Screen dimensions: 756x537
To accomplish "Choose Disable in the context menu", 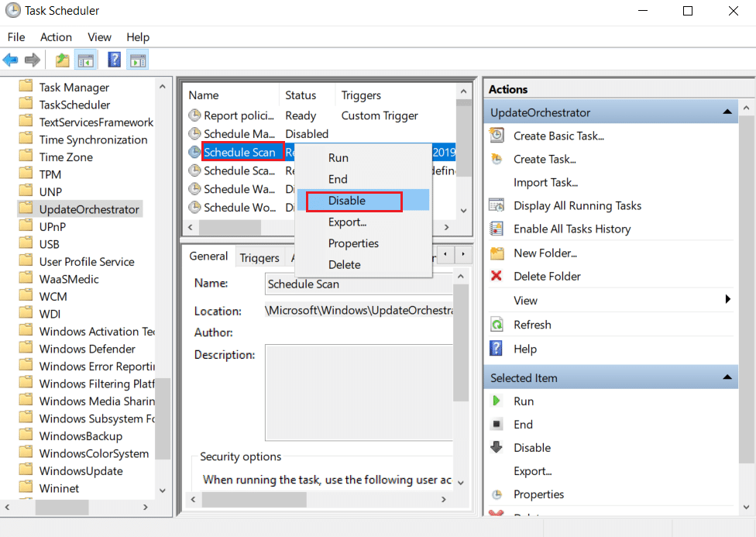I will click(363, 200).
